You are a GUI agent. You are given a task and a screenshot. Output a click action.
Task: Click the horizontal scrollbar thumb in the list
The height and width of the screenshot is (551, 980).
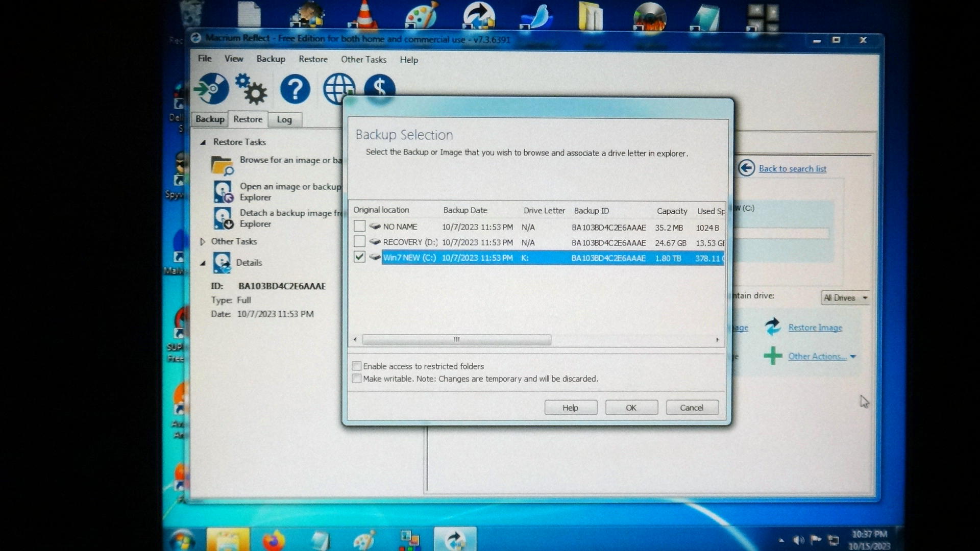click(457, 339)
